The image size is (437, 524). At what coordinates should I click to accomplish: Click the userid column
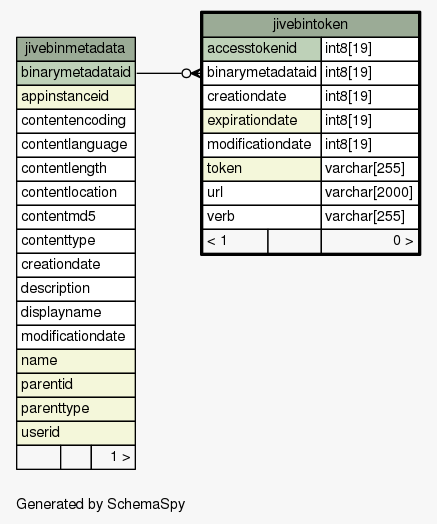pyautogui.click(x=76, y=433)
